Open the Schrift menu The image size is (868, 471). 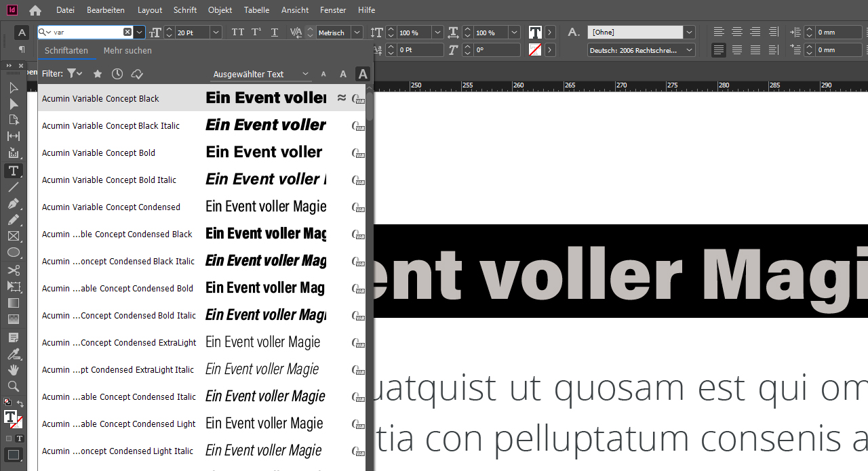pyautogui.click(x=185, y=10)
